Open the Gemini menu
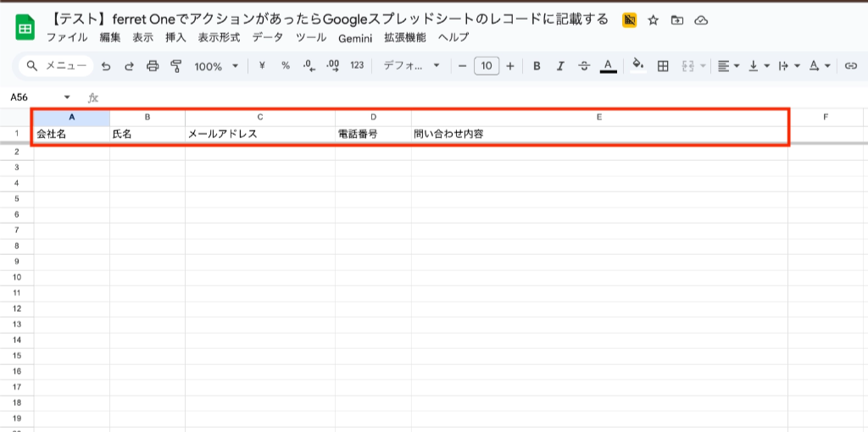868x432 pixels. point(355,38)
